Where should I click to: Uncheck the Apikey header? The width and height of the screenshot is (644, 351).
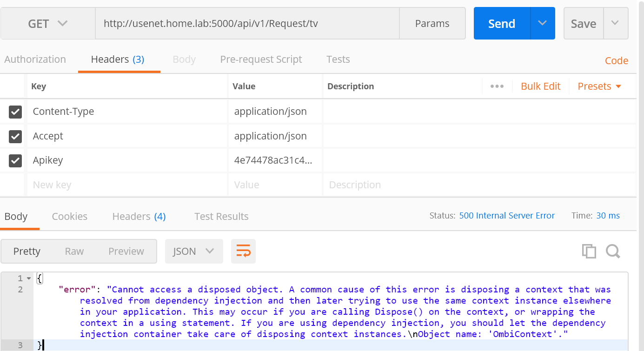15,160
